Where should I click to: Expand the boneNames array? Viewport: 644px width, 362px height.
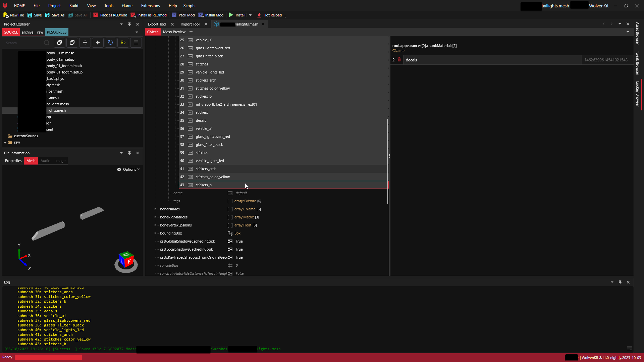click(x=155, y=209)
